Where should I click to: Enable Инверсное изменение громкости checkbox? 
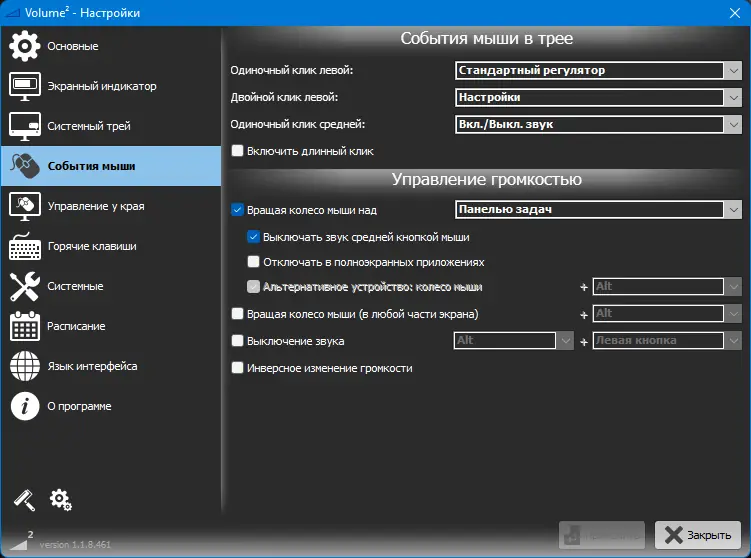coord(237,367)
